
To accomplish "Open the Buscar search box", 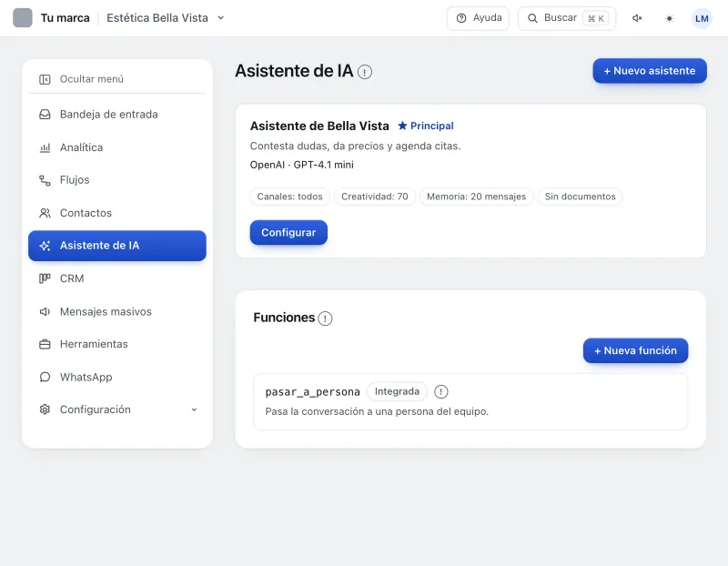I will (566, 18).
